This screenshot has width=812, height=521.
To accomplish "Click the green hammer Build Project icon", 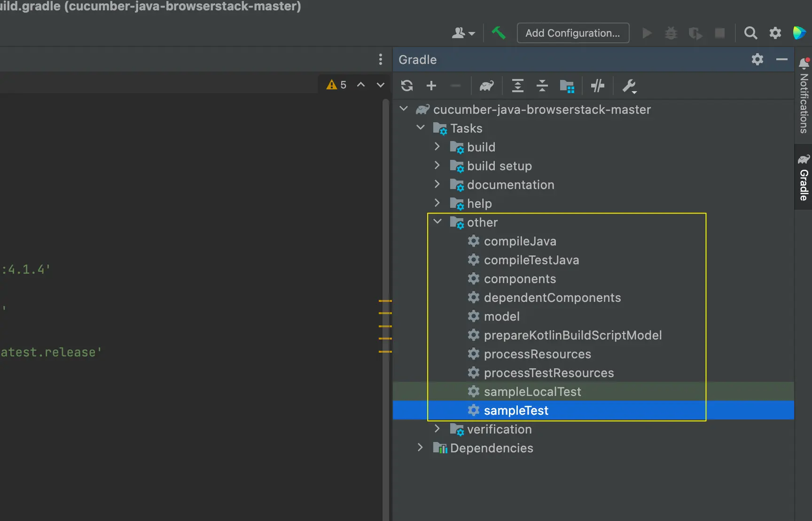I will click(499, 33).
